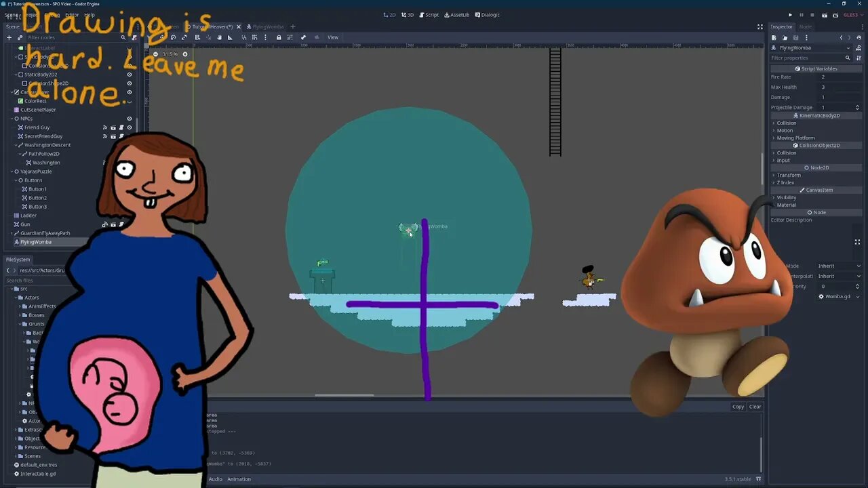The height and width of the screenshot is (488, 868).
Task: Close the TutorialHeaven(*) scene tab
Action: pyautogui.click(x=239, y=26)
